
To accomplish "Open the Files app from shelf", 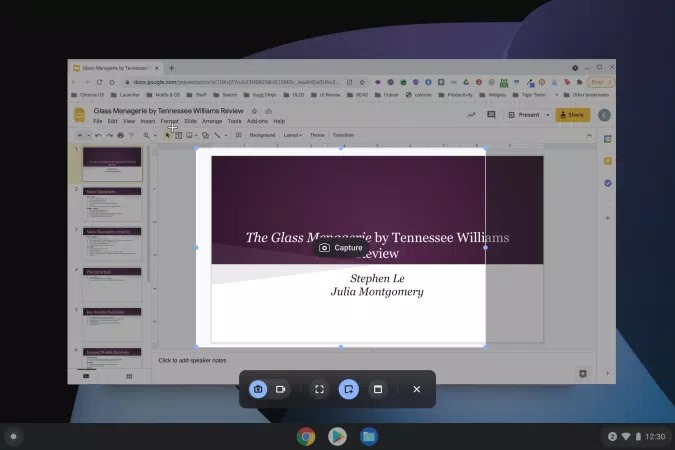I will tap(368, 436).
